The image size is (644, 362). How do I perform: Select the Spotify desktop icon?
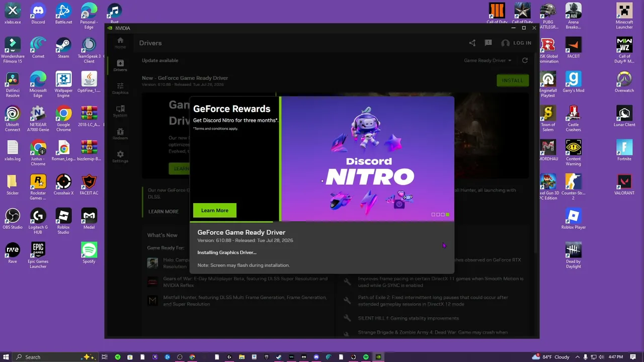coord(89,252)
